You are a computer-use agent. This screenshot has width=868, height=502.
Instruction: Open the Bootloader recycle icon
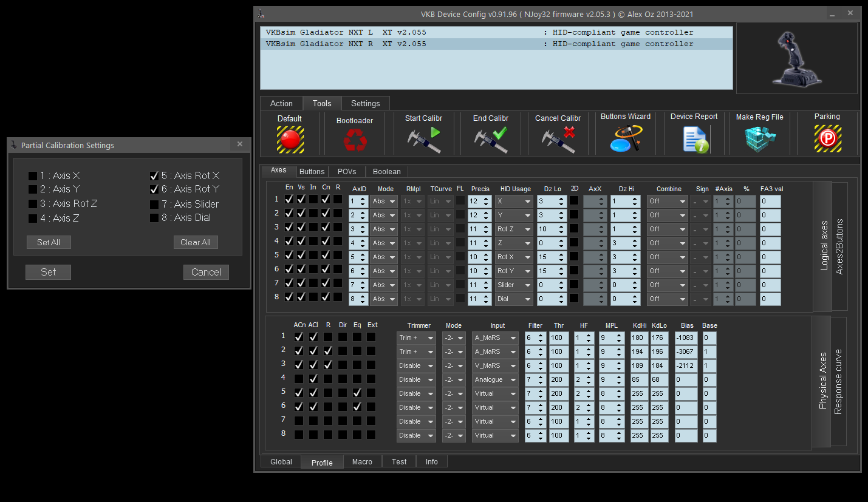(355, 140)
